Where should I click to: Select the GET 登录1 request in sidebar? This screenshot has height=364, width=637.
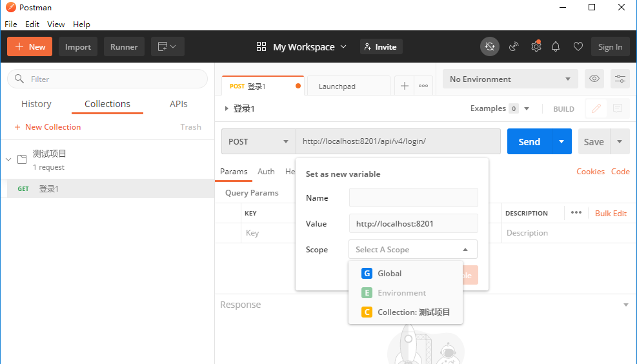point(108,188)
